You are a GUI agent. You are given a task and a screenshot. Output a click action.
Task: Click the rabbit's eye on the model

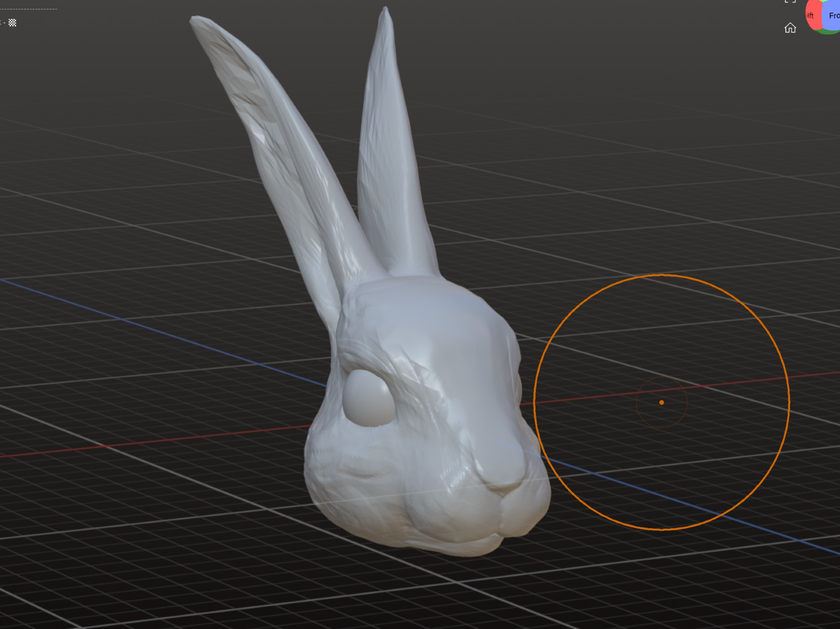click(x=368, y=398)
